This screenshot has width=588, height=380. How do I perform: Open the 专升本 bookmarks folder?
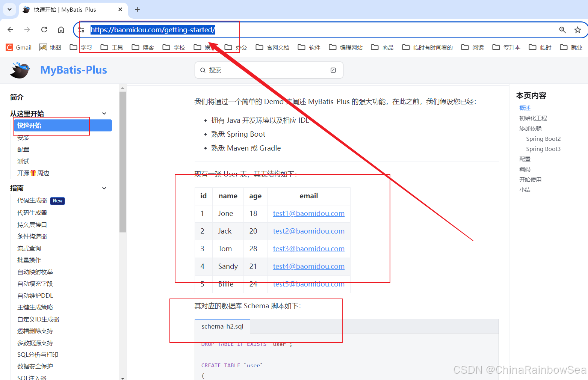(x=506, y=47)
